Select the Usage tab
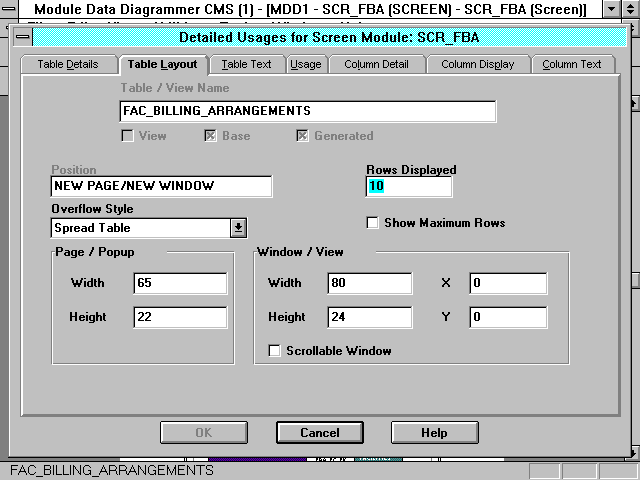This screenshot has width=640, height=480. pyautogui.click(x=305, y=64)
